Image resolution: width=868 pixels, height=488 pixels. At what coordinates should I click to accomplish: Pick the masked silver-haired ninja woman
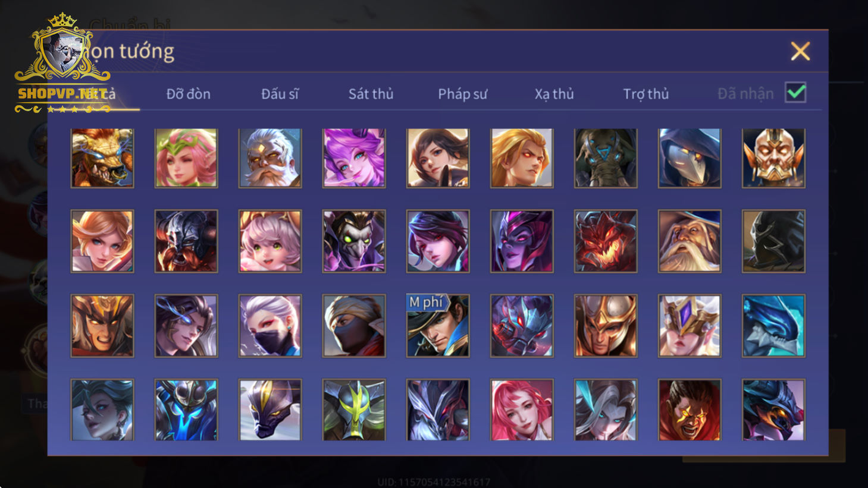tap(270, 326)
